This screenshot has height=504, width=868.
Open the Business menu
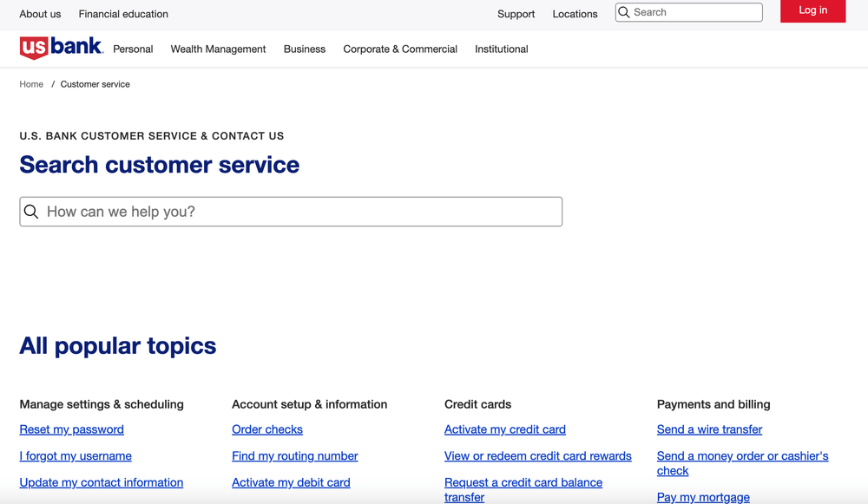pos(305,49)
